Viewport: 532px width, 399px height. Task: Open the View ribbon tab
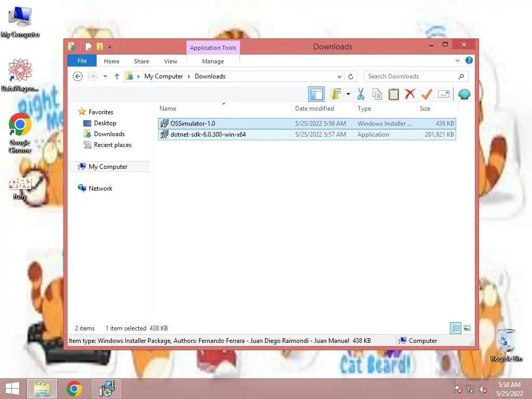pyautogui.click(x=170, y=61)
